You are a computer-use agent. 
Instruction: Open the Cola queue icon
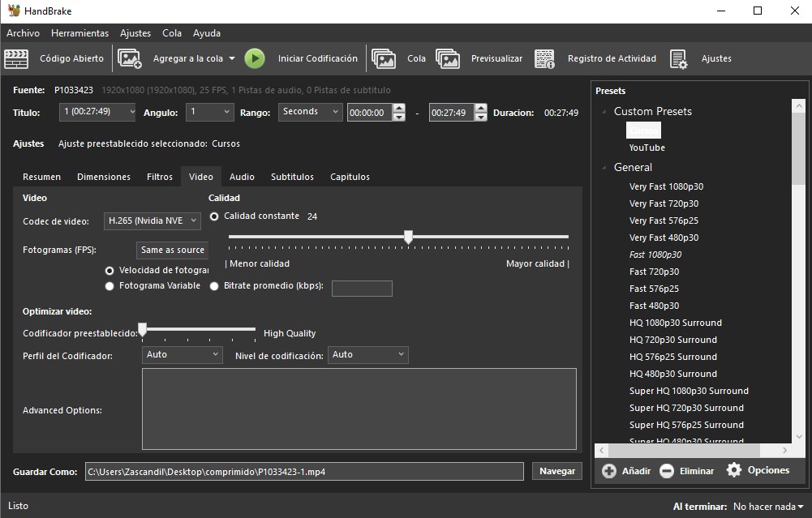click(x=384, y=58)
